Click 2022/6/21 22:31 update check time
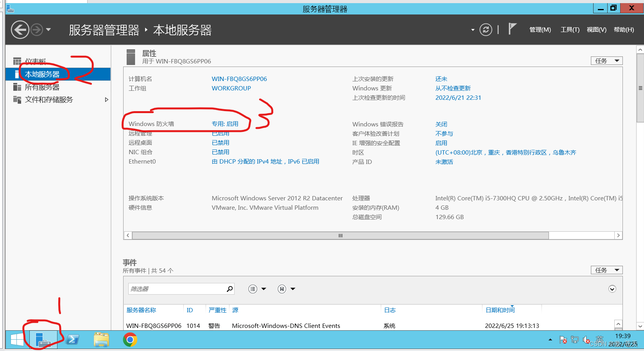Viewport: 644px width, 351px height. [458, 98]
